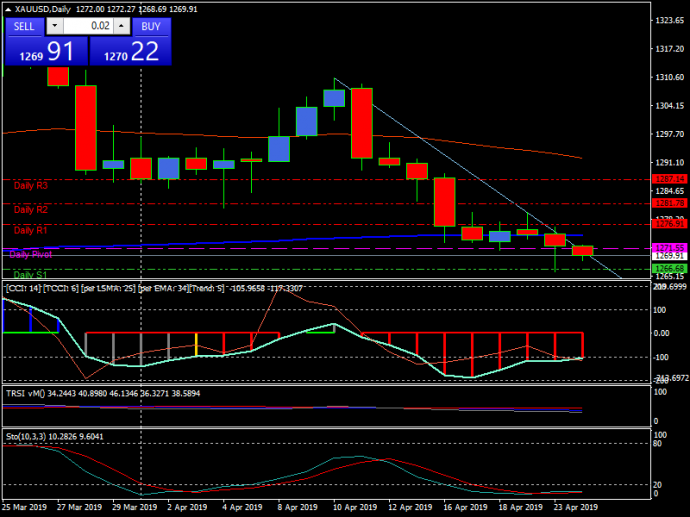Screen dimensions: 690x517
Task: Select the Daily S1 support line label
Action: tap(30, 275)
